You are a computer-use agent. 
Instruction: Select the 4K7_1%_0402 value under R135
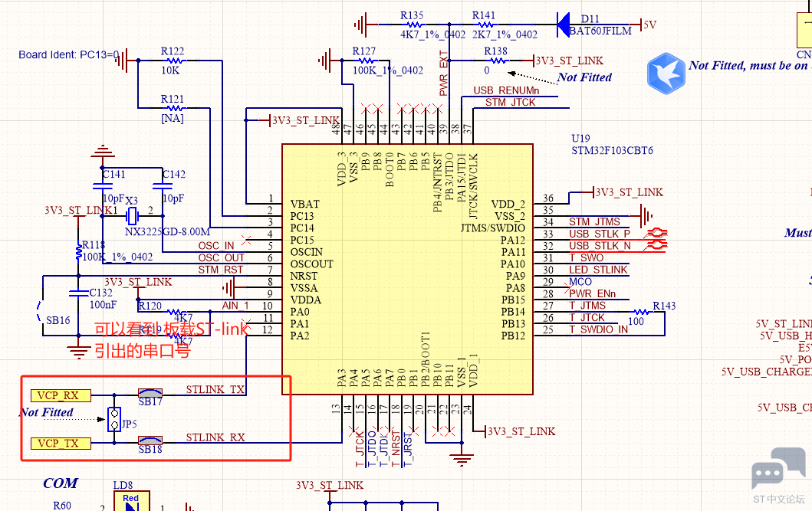coord(433,34)
